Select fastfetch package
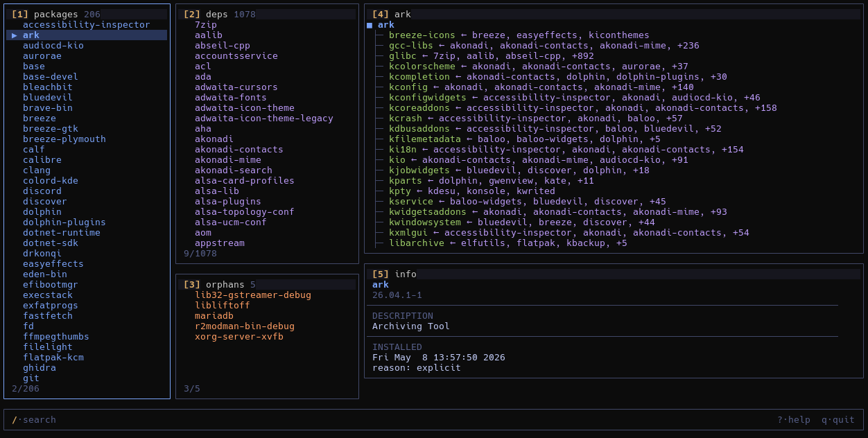Image resolution: width=868 pixels, height=438 pixels. point(48,316)
